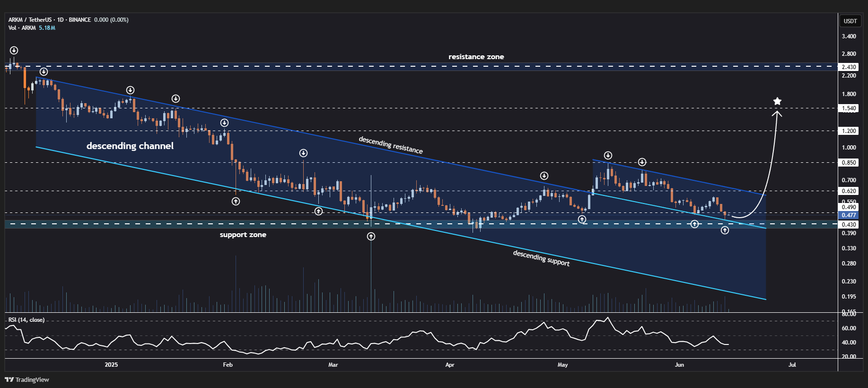The height and width of the screenshot is (388, 868).
Task: Click the Vol · ARKM indicator label
Action: 22,28
